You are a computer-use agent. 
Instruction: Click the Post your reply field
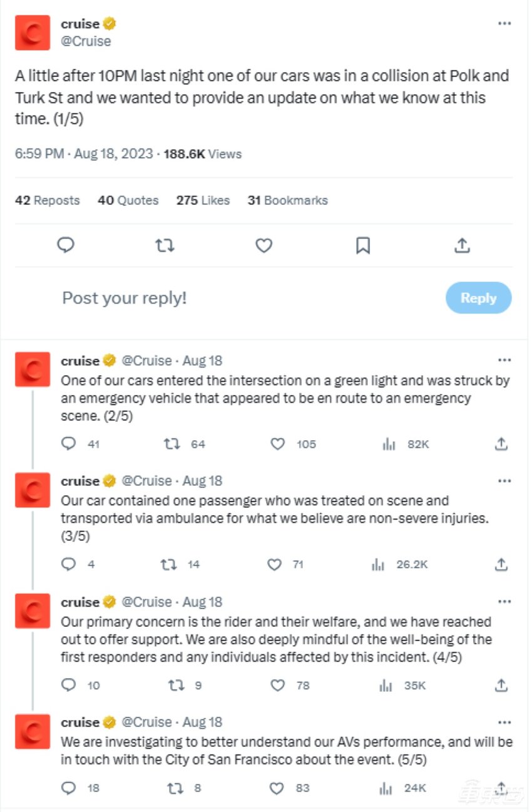124,298
